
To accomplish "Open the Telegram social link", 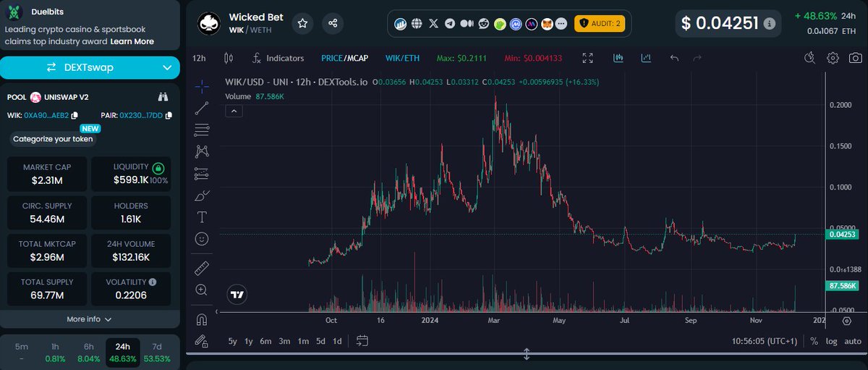I will click(x=450, y=23).
